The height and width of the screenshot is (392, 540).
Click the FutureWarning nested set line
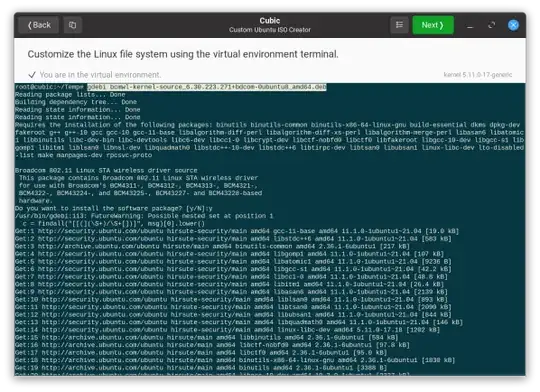tap(144, 216)
